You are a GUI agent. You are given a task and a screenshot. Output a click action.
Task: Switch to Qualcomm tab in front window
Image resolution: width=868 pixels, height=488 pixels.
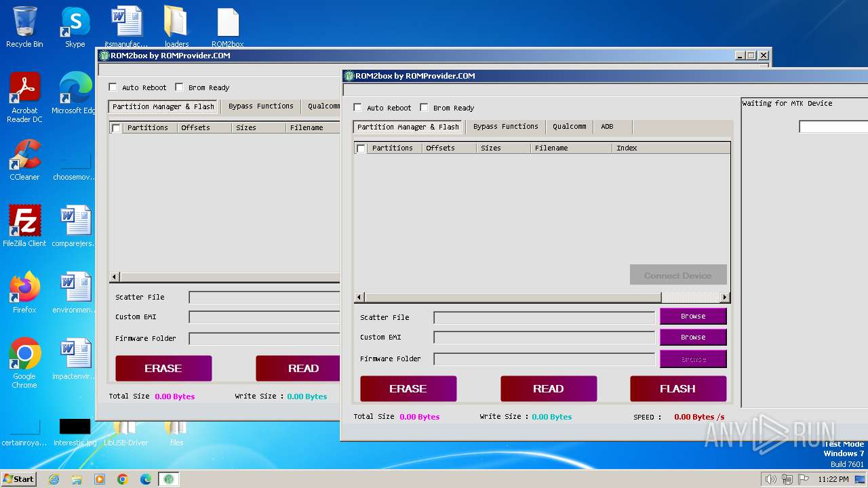pyautogui.click(x=570, y=127)
